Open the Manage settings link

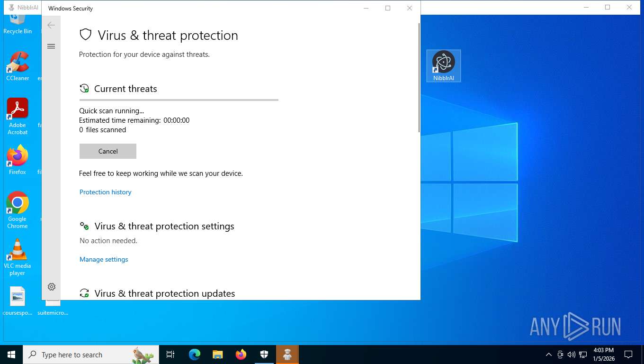click(104, 259)
